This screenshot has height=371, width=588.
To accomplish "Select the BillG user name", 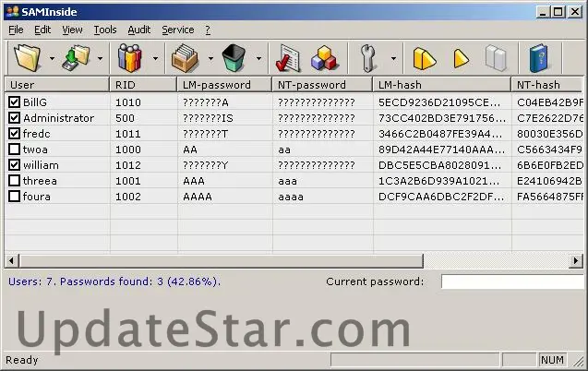I will coord(35,102).
